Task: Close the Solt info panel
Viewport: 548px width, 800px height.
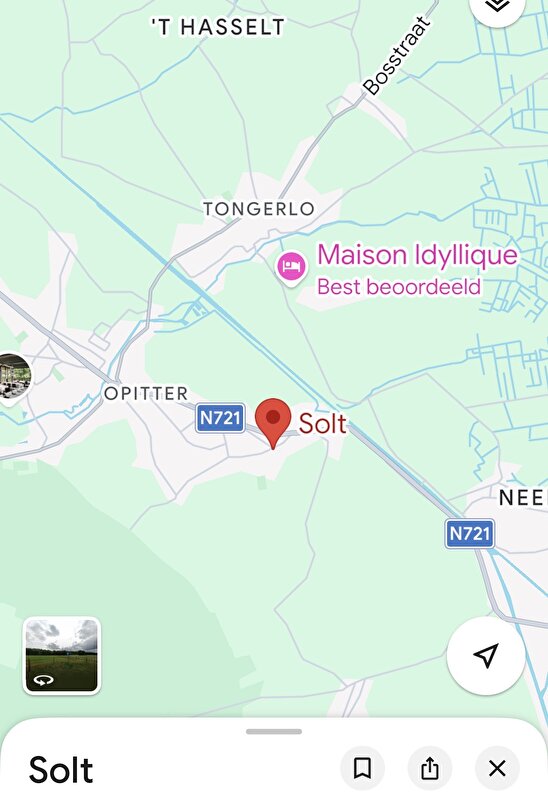Action: coord(497,768)
